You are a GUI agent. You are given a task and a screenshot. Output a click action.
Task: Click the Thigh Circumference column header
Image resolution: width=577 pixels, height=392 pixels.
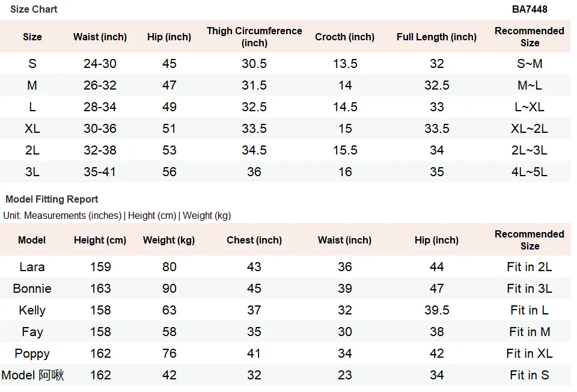tap(254, 37)
